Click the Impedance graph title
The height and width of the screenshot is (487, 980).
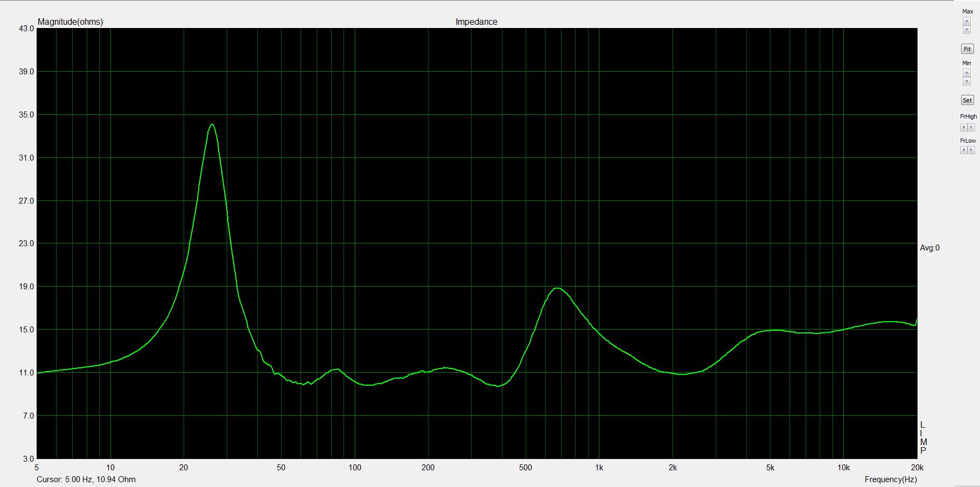(476, 22)
